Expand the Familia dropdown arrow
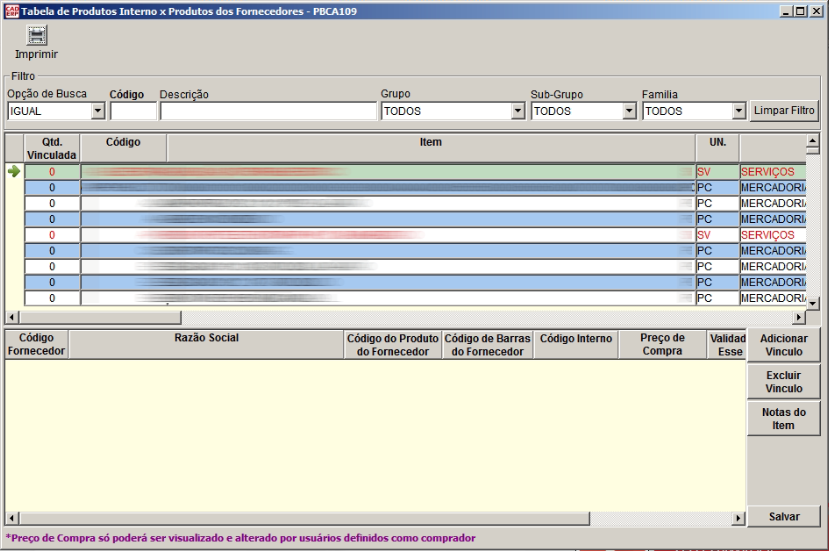Image resolution: width=829 pixels, height=551 pixels. [x=739, y=111]
